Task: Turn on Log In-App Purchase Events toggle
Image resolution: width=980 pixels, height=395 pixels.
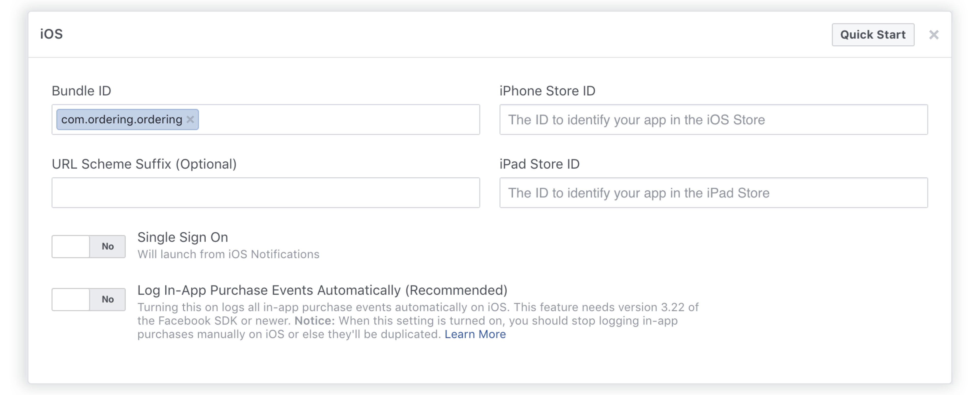Action: coord(88,299)
